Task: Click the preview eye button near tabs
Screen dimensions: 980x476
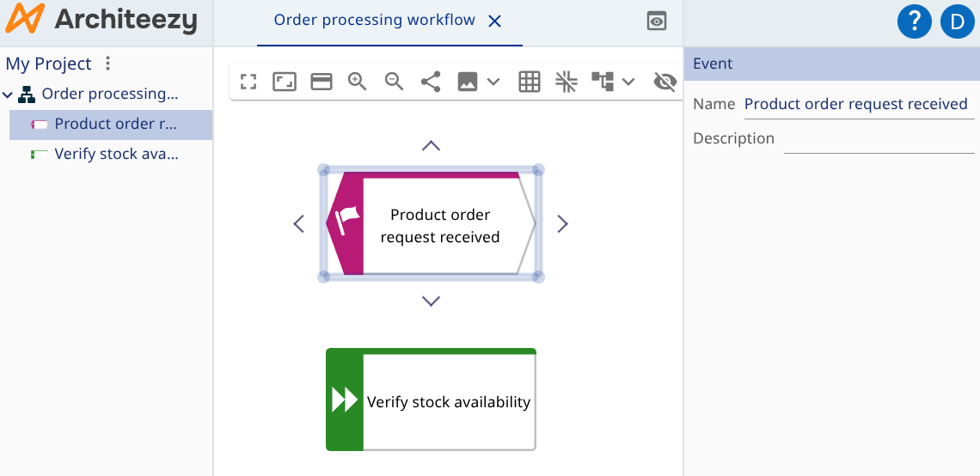Action: click(657, 21)
